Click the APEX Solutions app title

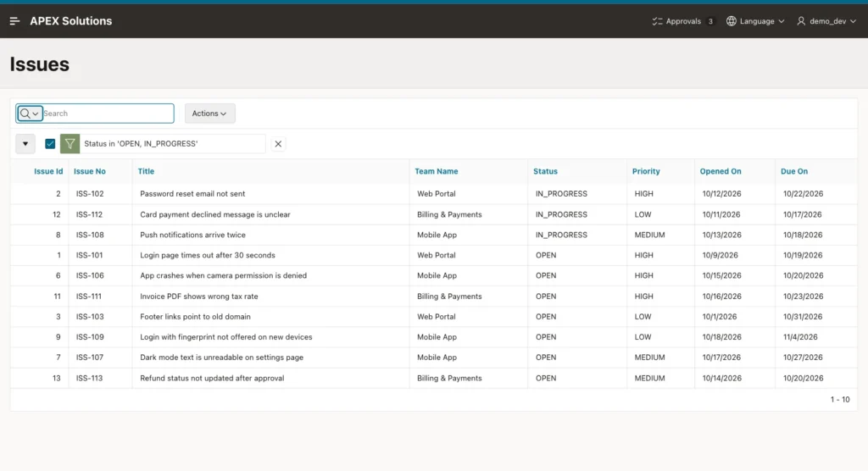tap(71, 21)
